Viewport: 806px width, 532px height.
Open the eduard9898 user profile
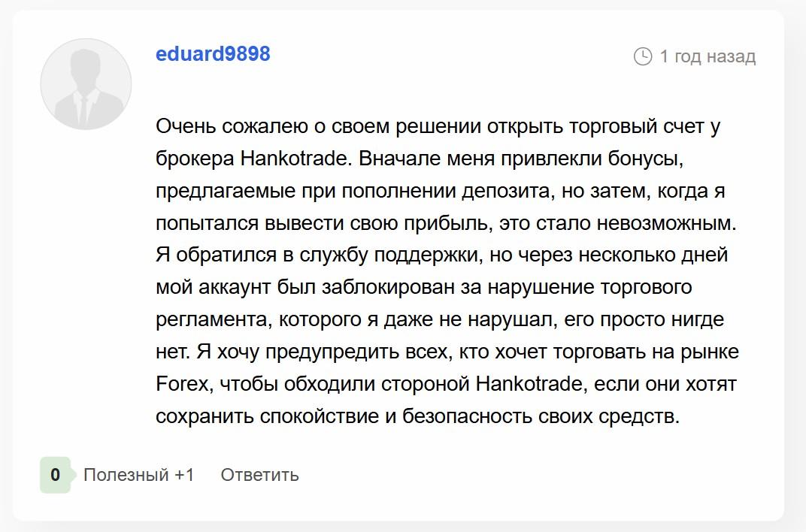[x=213, y=54]
